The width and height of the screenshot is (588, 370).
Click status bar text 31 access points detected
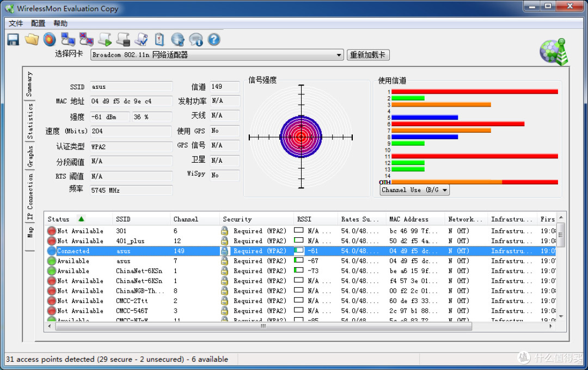point(117,359)
